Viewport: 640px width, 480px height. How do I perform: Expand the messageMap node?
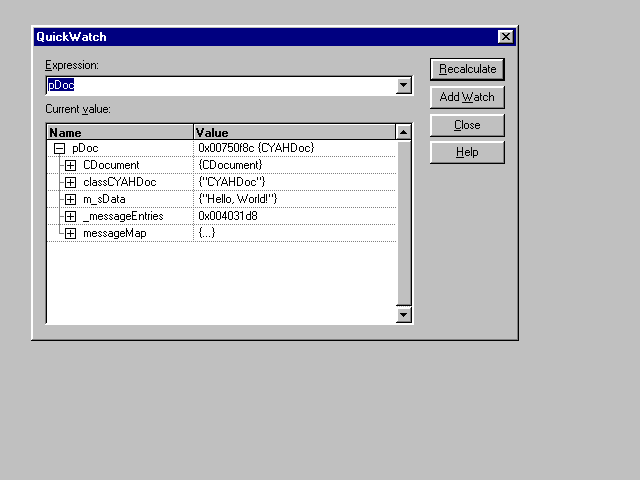pos(70,233)
